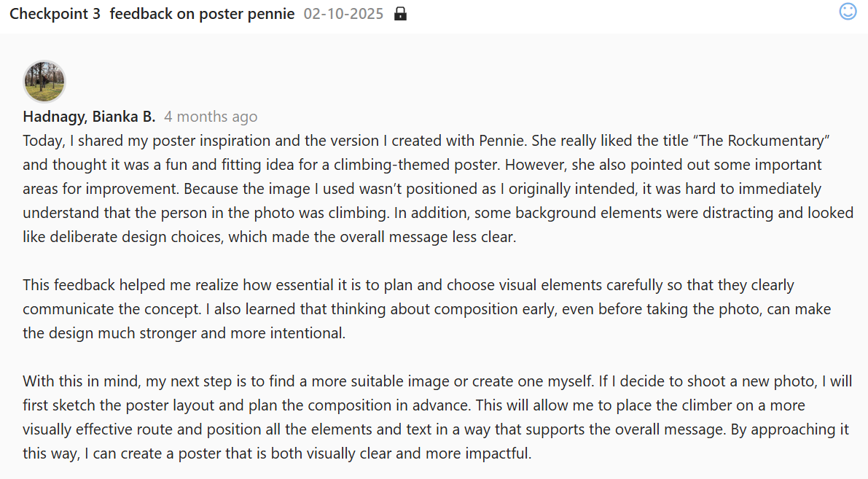Click author name Hadnagy, Bianka B.

[89, 117]
